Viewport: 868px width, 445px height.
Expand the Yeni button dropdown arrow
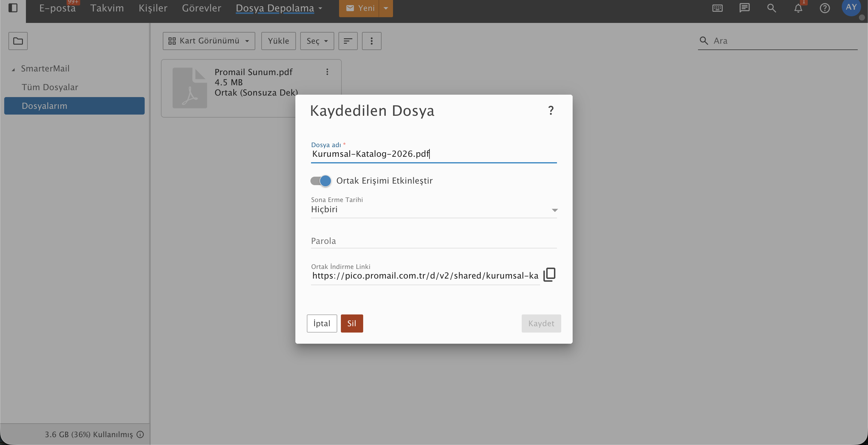[x=386, y=8]
